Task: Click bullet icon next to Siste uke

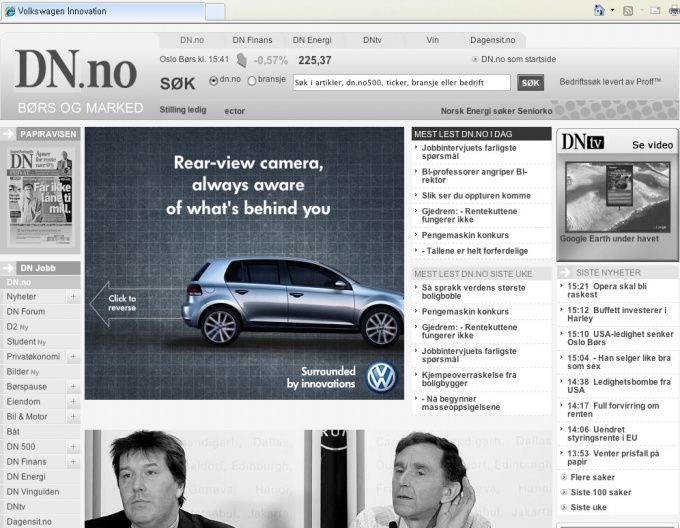Action: click(x=564, y=507)
